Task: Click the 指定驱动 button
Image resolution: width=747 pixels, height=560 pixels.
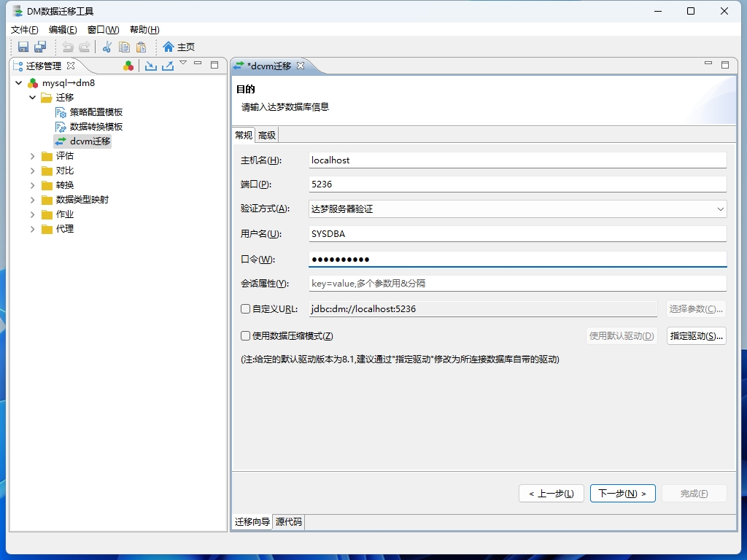Action: [x=697, y=335]
